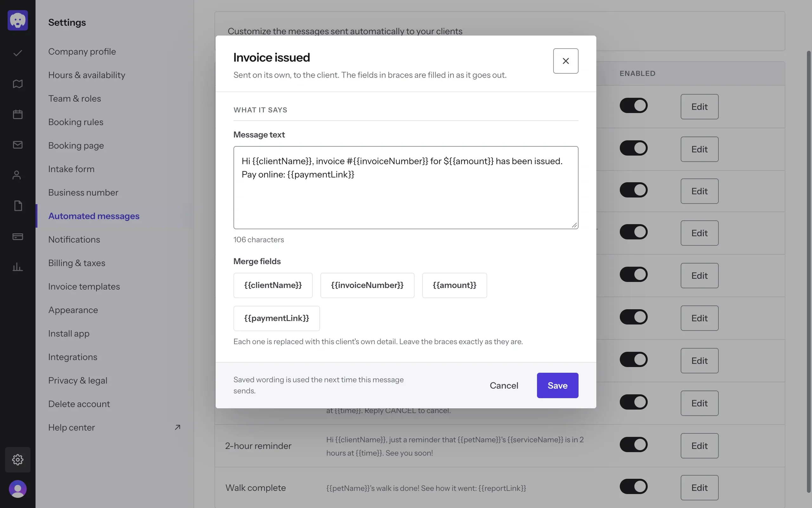812x508 pixels.
Task: Toggle the first enabled switch under ENABLED header
Action: (x=633, y=105)
